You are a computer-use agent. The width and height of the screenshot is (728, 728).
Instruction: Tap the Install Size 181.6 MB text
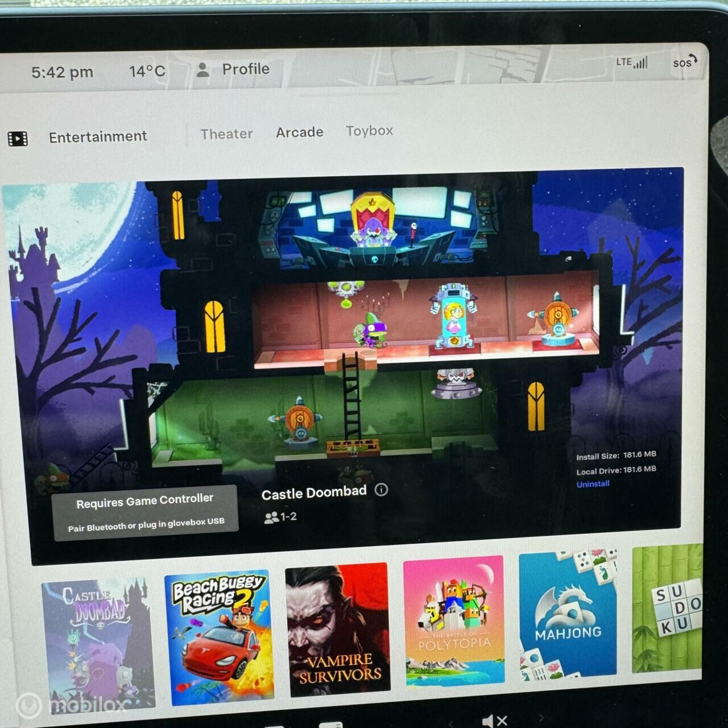point(616,456)
